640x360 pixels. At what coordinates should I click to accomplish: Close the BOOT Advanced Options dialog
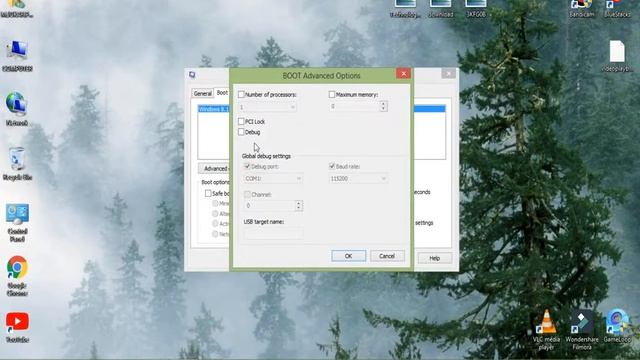[x=403, y=73]
